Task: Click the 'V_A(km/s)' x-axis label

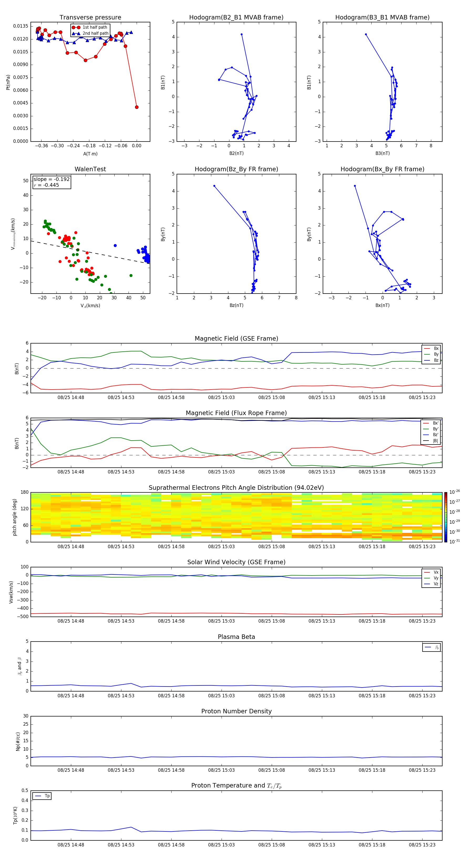Action: pos(90,306)
